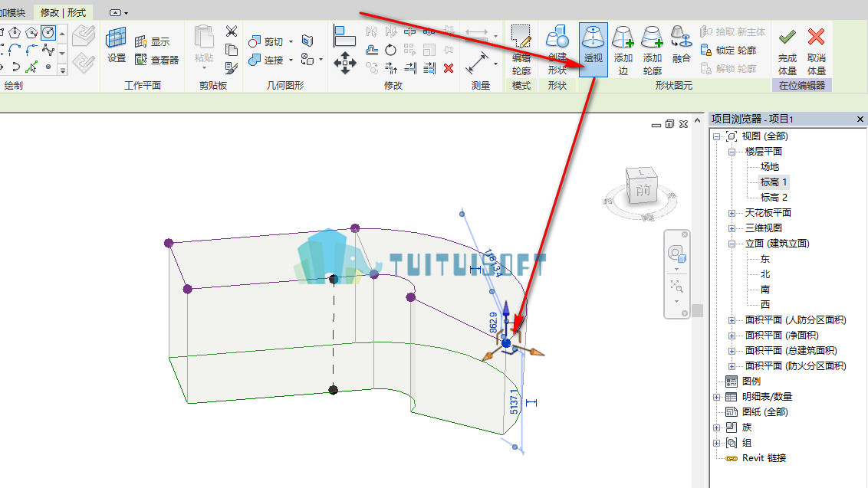This screenshot has width=868, height=488.
Task: Click the blue vertical arrow gizmo handle
Action: pyautogui.click(x=506, y=309)
